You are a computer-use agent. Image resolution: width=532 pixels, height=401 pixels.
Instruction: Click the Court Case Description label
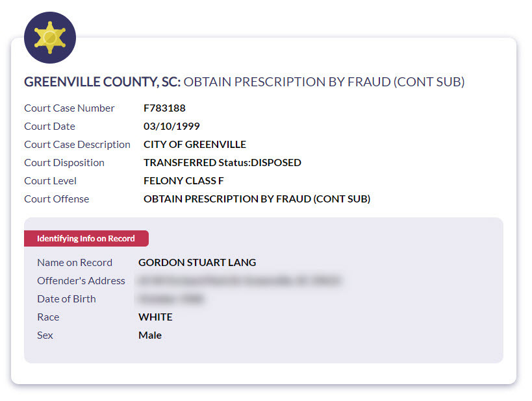tap(77, 145)
